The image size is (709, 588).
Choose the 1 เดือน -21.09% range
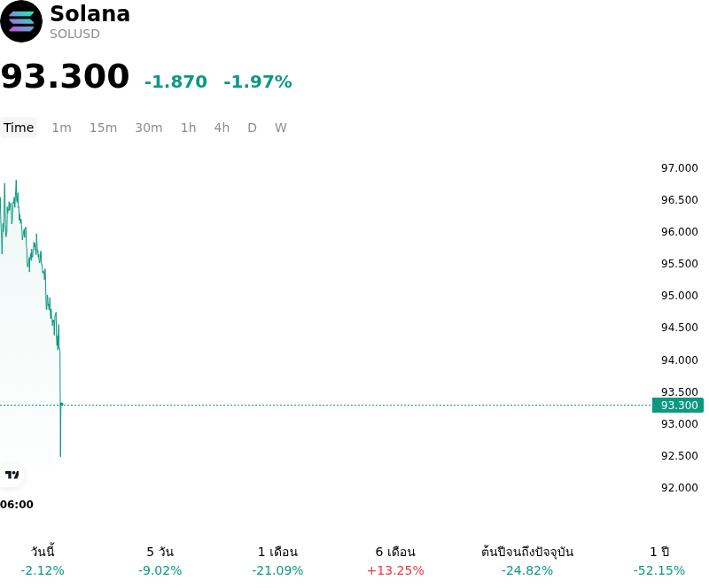[277, 561]
